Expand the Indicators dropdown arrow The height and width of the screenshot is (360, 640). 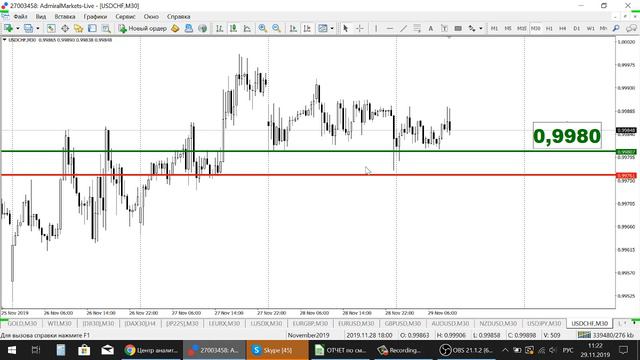[332, 28]
